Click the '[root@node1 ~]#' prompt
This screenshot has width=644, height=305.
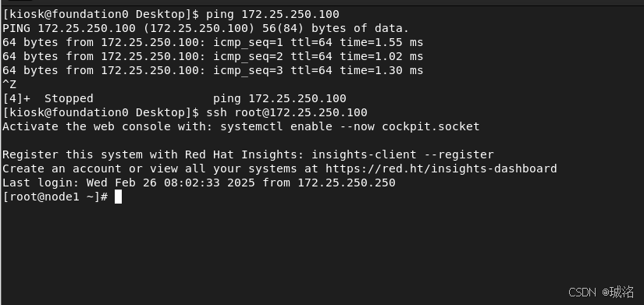coord(55,197)
